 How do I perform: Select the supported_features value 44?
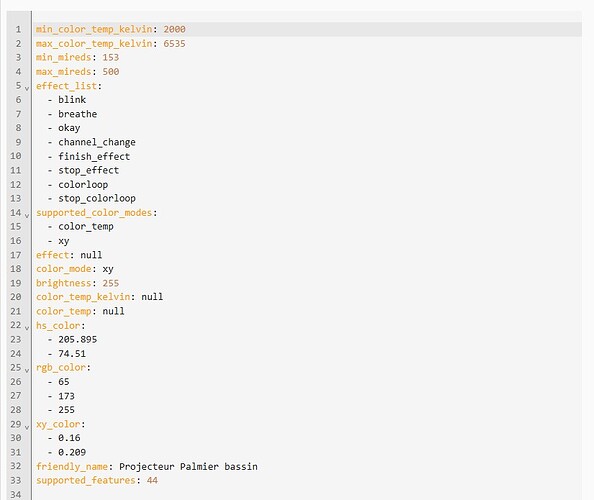point(152,481)
